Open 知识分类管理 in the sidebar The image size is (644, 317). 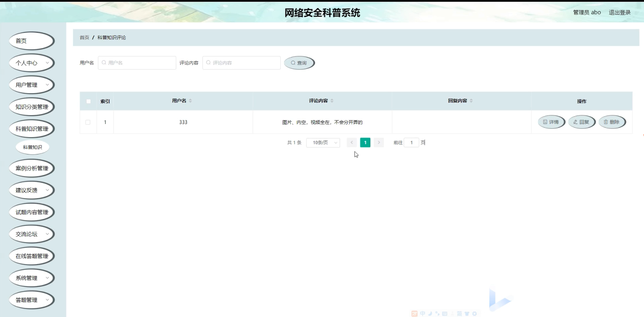pos(32,107)
